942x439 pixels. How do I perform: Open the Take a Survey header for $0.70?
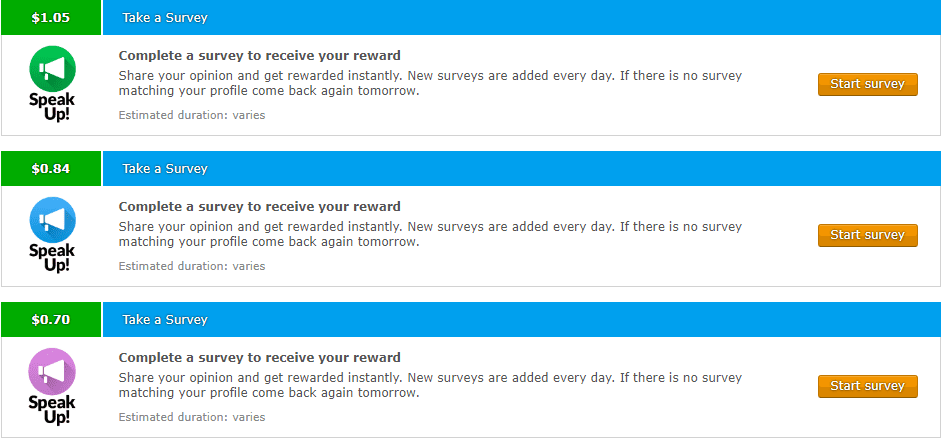point(522,319)
